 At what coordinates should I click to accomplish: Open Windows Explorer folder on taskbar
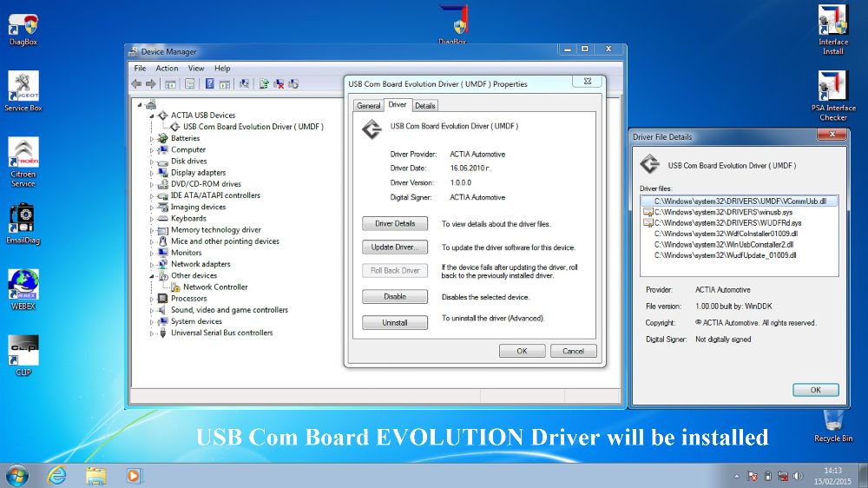(x=95, y=476)
